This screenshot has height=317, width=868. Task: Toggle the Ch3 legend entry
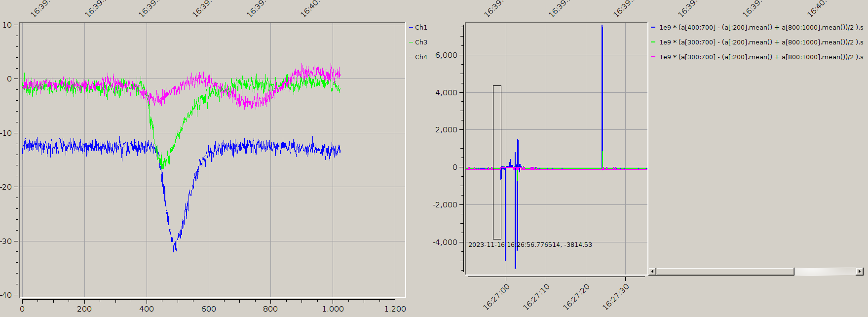[x=420, y=42]
